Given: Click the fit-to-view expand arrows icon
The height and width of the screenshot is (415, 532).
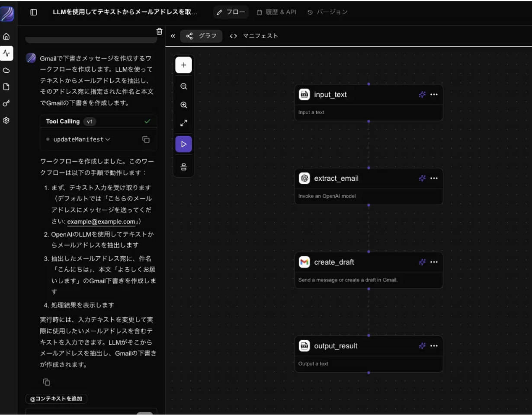Looking at the screenshot, I should pyautogui.click(x=183, y=123).
